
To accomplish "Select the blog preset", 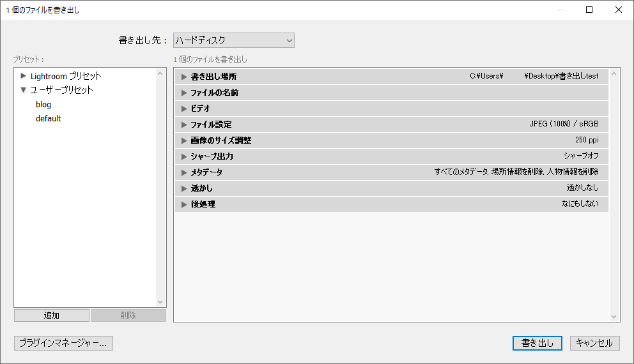I will [x=43, y=105].
